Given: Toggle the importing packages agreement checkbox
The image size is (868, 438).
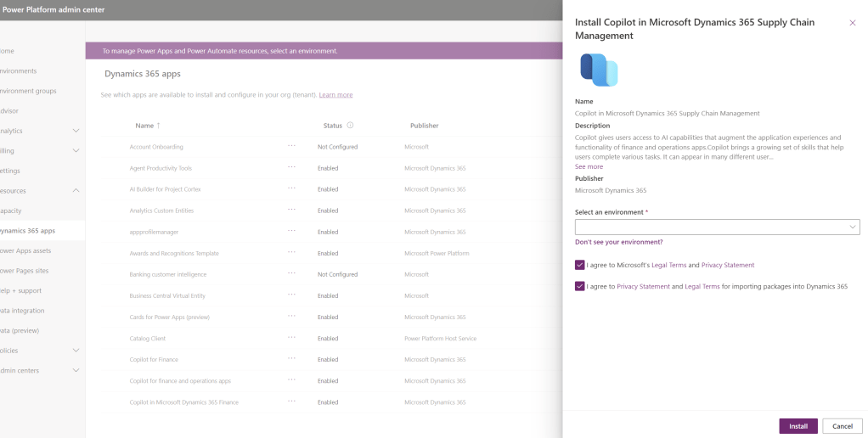Looking at the screenshot, I should click(579, 286).
